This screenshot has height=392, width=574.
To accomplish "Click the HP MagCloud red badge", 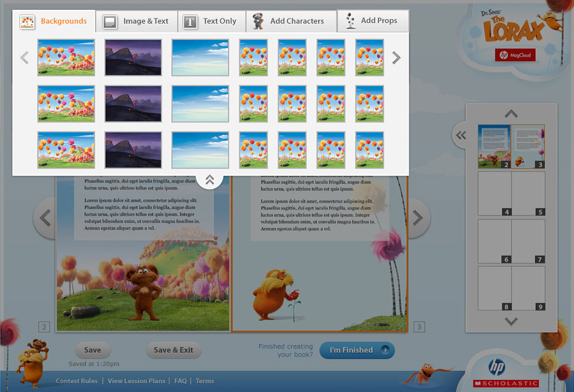I will pyautogui.click(x=515, y=56).
